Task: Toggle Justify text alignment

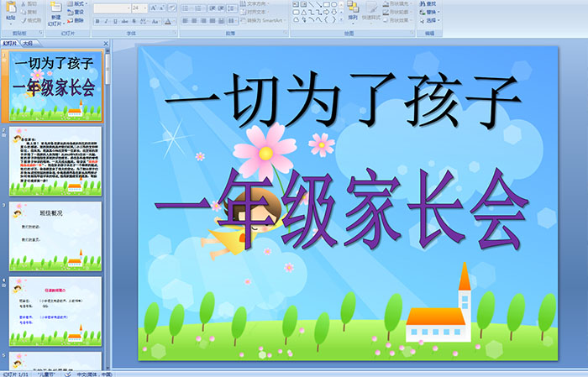Action: 213,21
